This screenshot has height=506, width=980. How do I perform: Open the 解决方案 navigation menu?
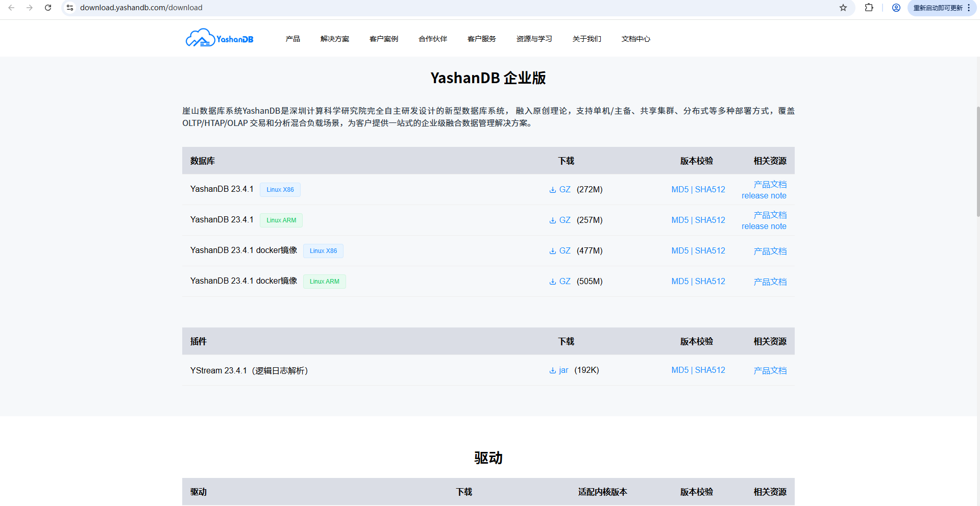(335, 39)
